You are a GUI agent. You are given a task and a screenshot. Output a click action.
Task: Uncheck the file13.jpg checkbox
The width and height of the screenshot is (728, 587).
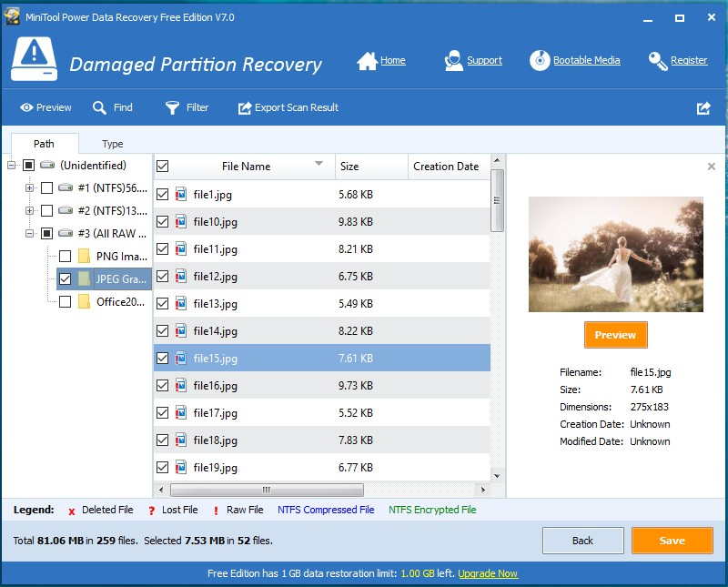[x=163, y=303]
